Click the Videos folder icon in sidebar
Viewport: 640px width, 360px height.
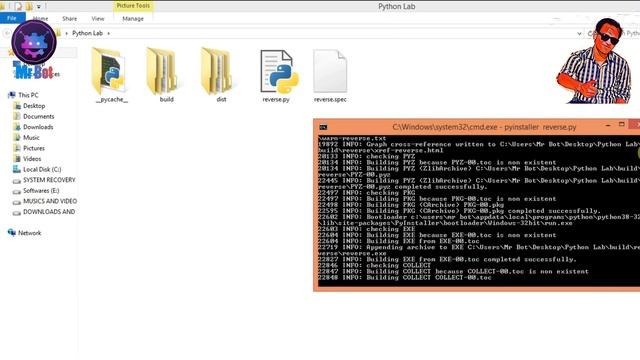point(17,159)
